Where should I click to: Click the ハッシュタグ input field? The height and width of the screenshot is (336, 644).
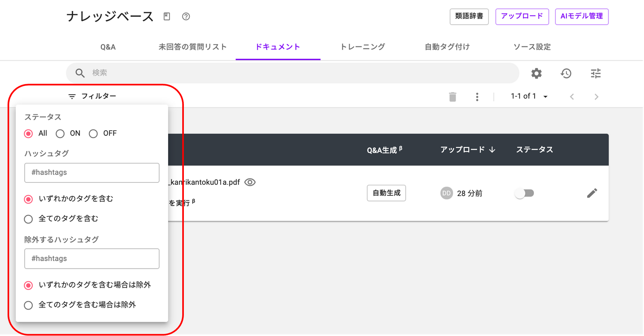pos(92,173)
